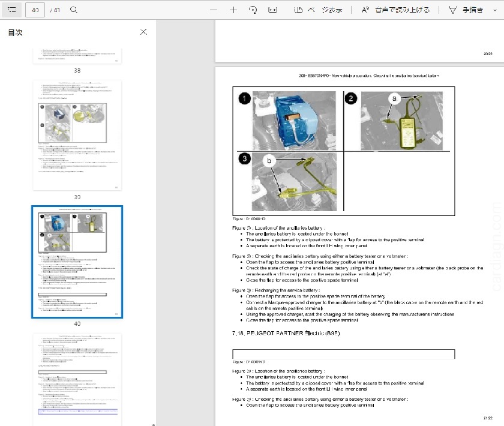Click bullet 'Check the state of charge'

click(x=365, y=271)
